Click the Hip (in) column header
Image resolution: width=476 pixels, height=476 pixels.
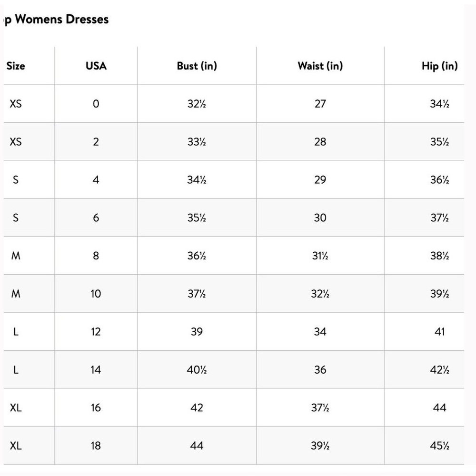pos(439,66)
